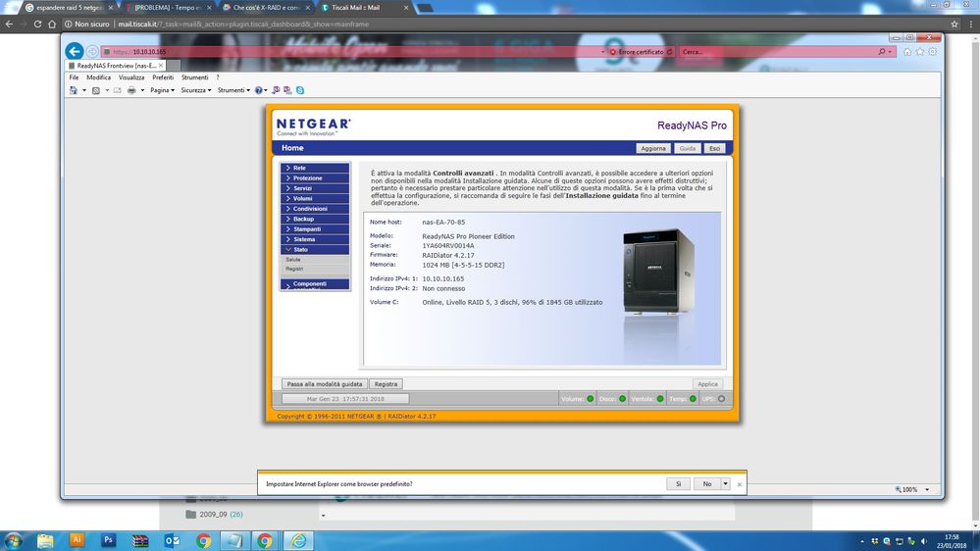The image size is (980, 551).
Task: Open the IE Modifica menu
Action: point(99,77)
